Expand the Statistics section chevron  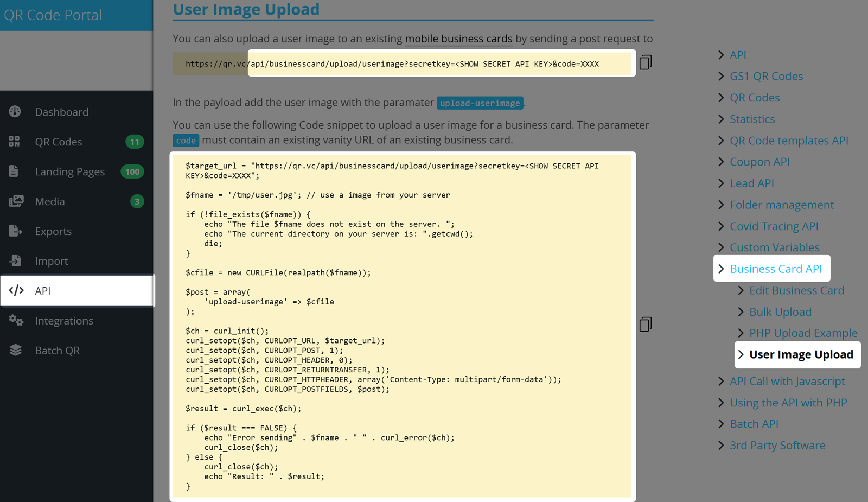(721, 119)
